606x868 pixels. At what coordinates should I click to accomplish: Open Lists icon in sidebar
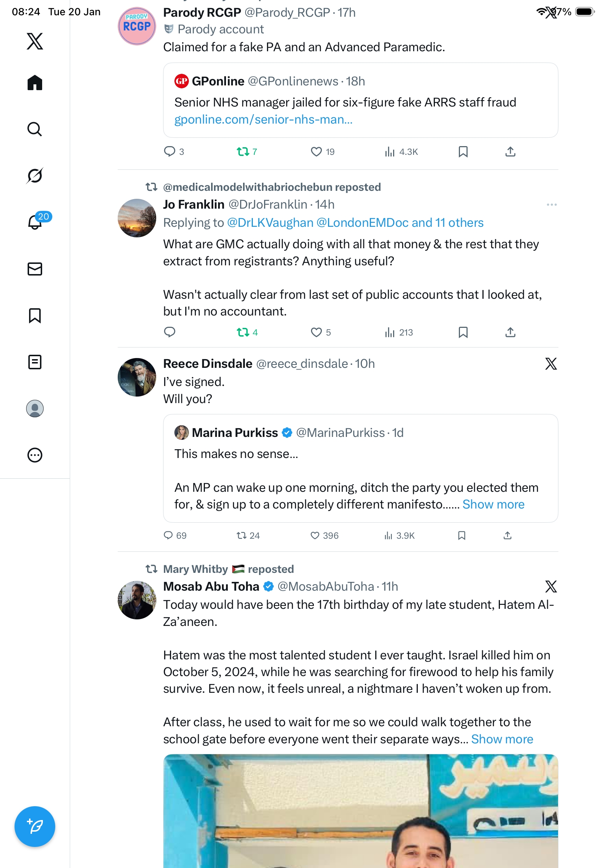(x=35, y=362)
